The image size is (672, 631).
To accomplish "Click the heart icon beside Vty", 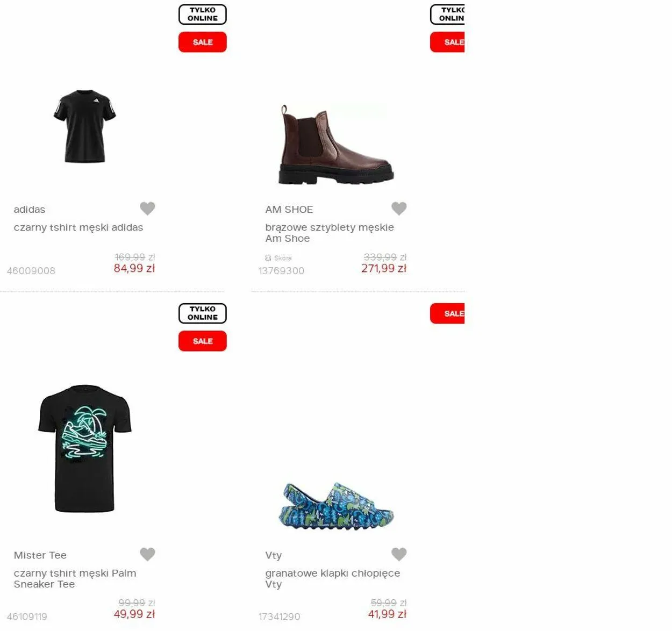I will (x=399, y=554).
